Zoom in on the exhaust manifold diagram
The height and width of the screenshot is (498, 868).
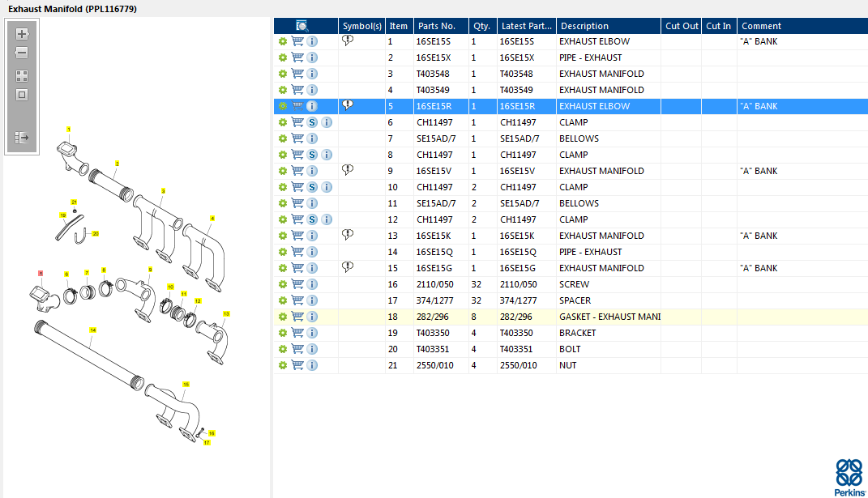(x=22, y=34)
